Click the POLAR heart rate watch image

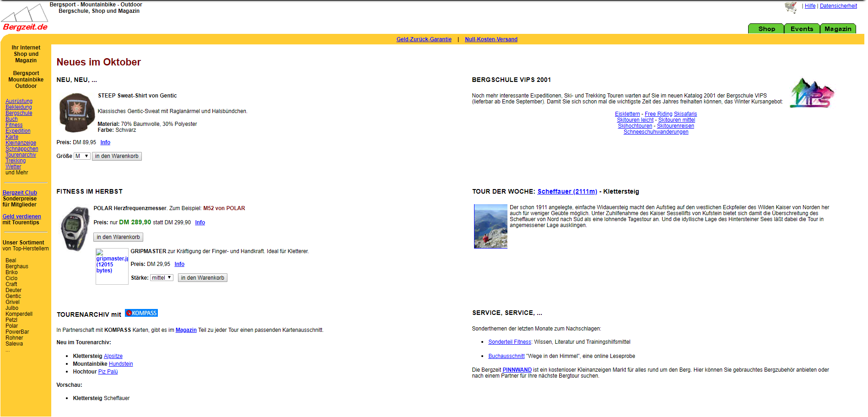(x=75, y=228)
